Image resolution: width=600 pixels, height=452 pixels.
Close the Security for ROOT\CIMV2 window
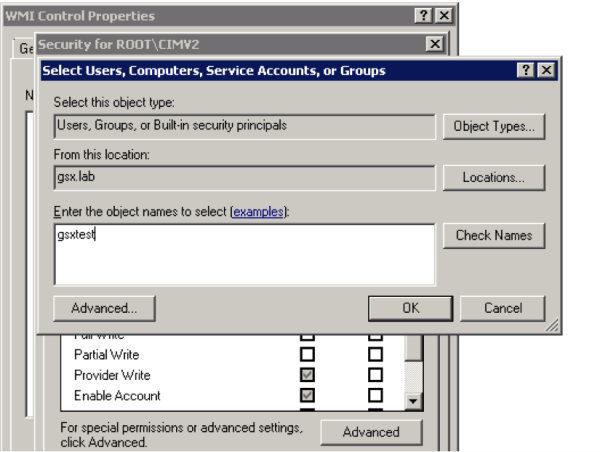tap(435, 44)
